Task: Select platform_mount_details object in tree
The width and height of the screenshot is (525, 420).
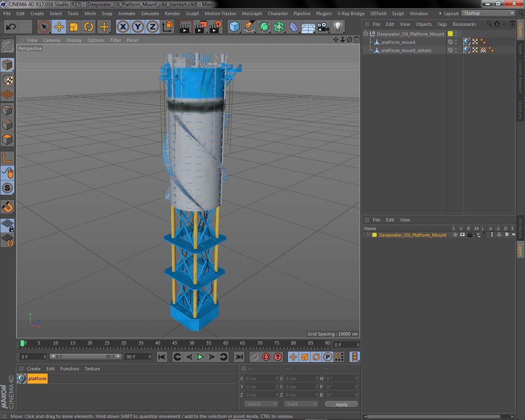Action: tap(406, 50)
